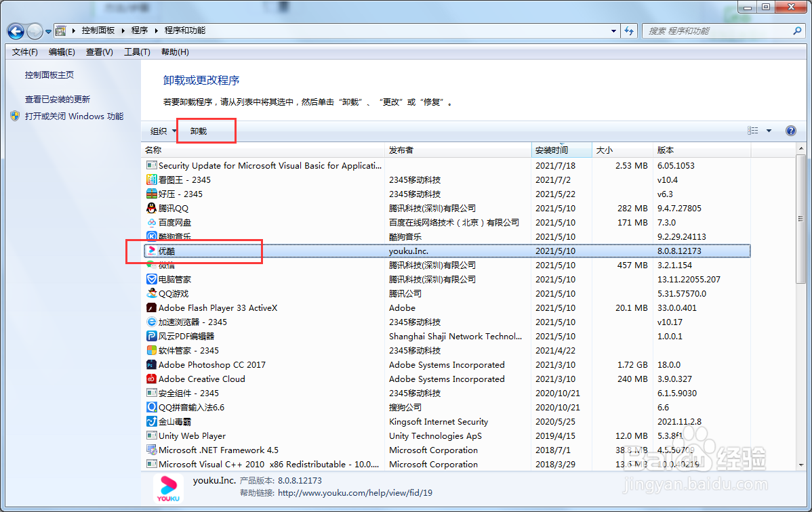The height and width of the screenshot is (512, 812).
Task: Click the 看图王 - 2345 icon
Action: coord(151,179)
